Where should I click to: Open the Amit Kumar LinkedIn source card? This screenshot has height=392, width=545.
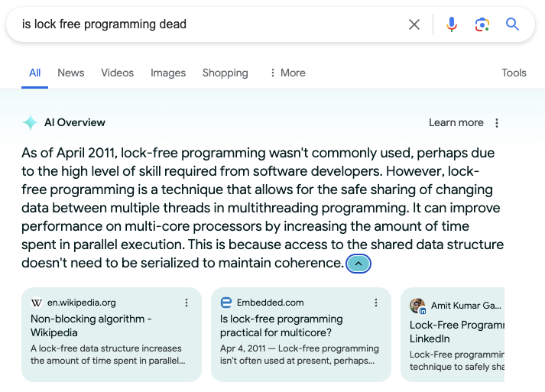coord(456,332)
